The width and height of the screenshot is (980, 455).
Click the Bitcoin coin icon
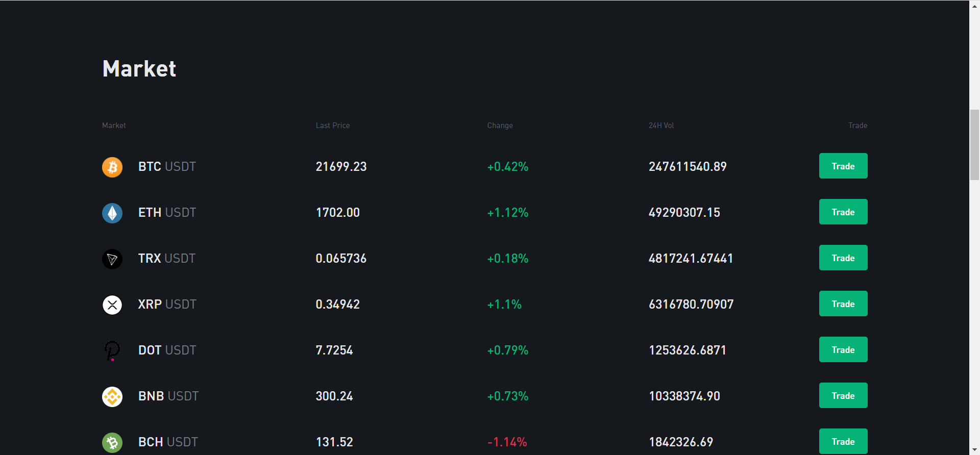point(112,167)
